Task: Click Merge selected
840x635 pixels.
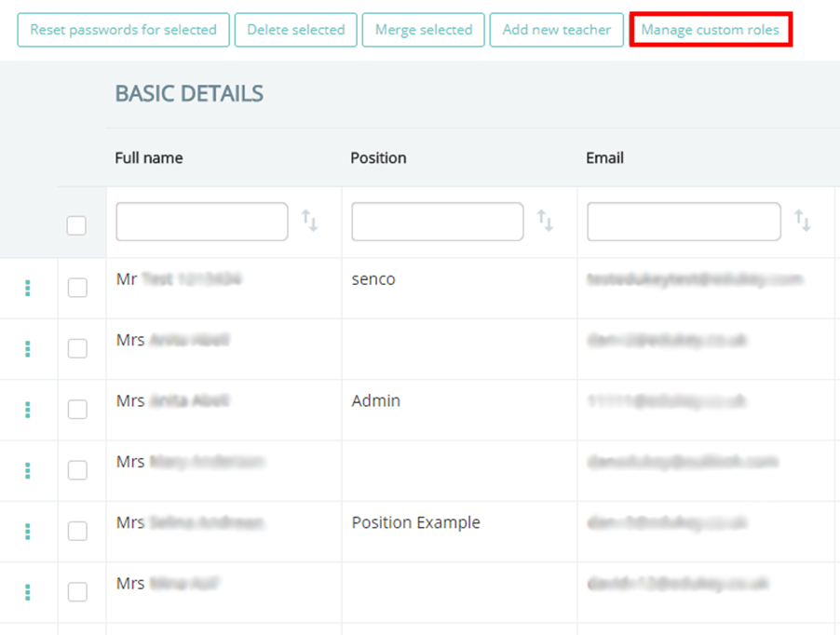Action: [x=423, y=29]
